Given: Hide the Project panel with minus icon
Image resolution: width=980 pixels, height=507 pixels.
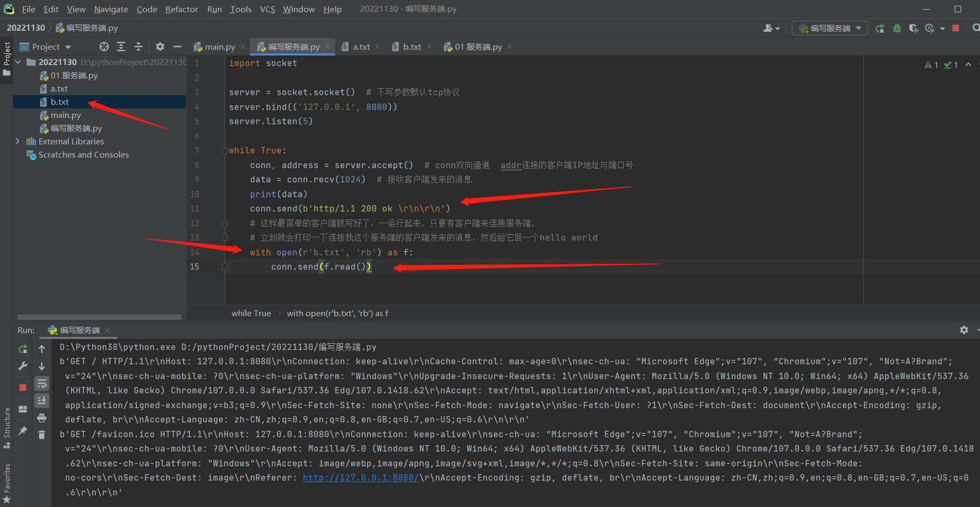Looking at the screenshot, I should tap(178, 47).
